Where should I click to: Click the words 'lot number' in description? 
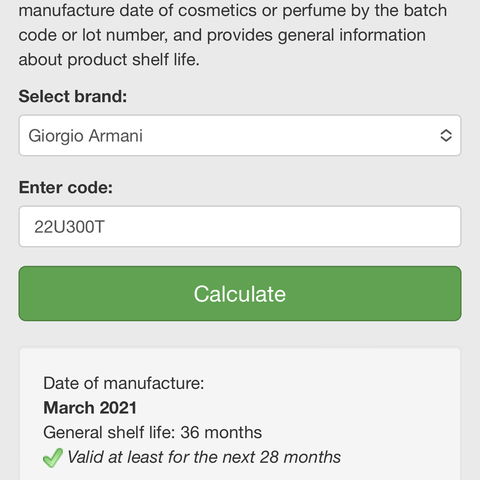pyautogui.click(x=125, y=35)
